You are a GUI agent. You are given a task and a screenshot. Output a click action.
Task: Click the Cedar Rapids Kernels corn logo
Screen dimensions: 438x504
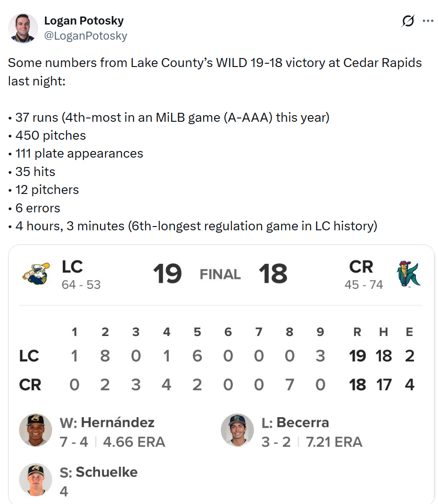click(408, 274)
